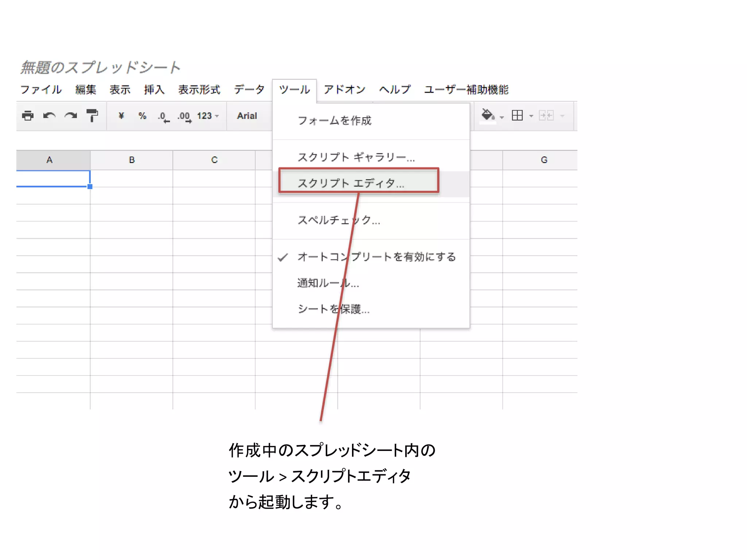Viewport: 747px width, 560px height.
Task: Select column B header
Action: [x=132, y=160]
